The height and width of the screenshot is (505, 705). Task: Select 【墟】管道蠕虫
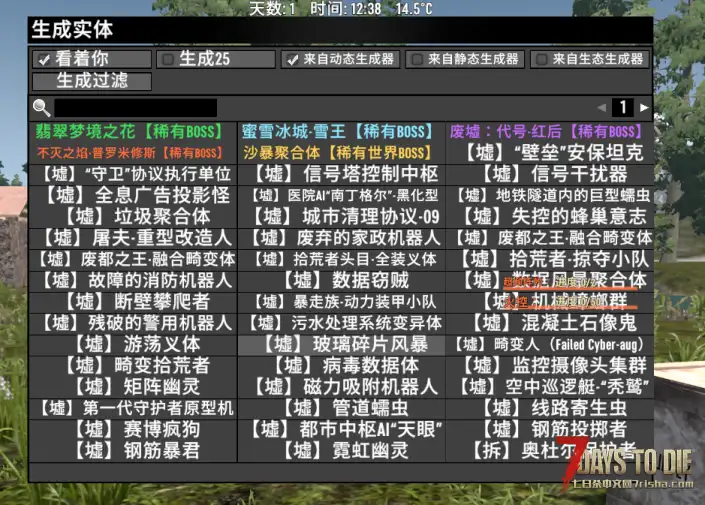[x=344, y=408]
